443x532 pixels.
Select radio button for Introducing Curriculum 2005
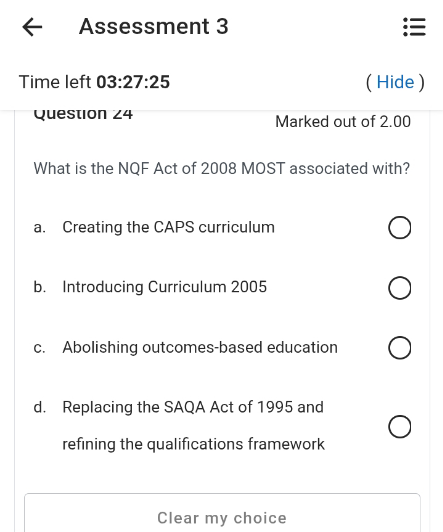[400, 288]
